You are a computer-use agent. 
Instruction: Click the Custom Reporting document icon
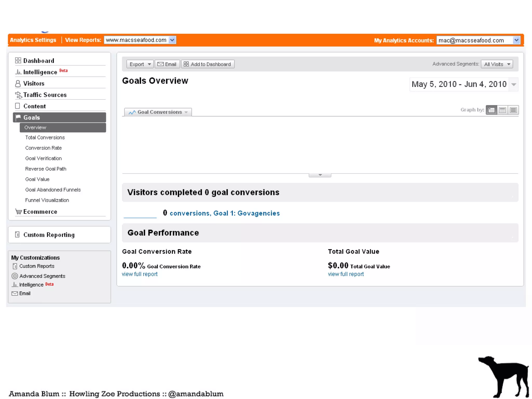coord(17,235)
